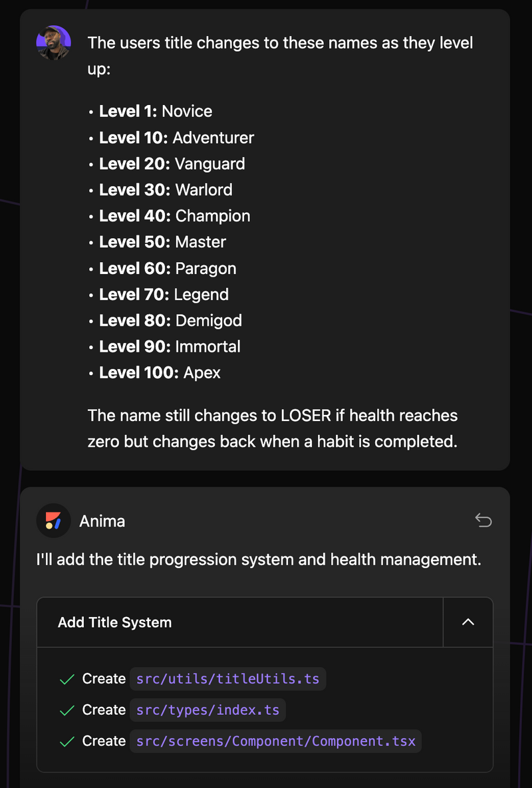Viewport: 532px width, 788px height.
Task: Click the undo arrow icon beside Anima
Action: [x=483, y=520]
